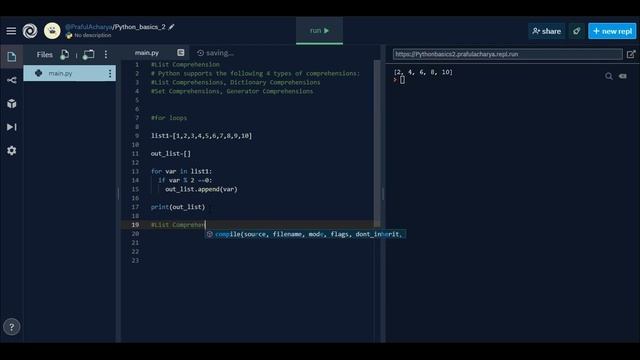
Task: Place cursor on print(out_list) line
Action: 178,207
